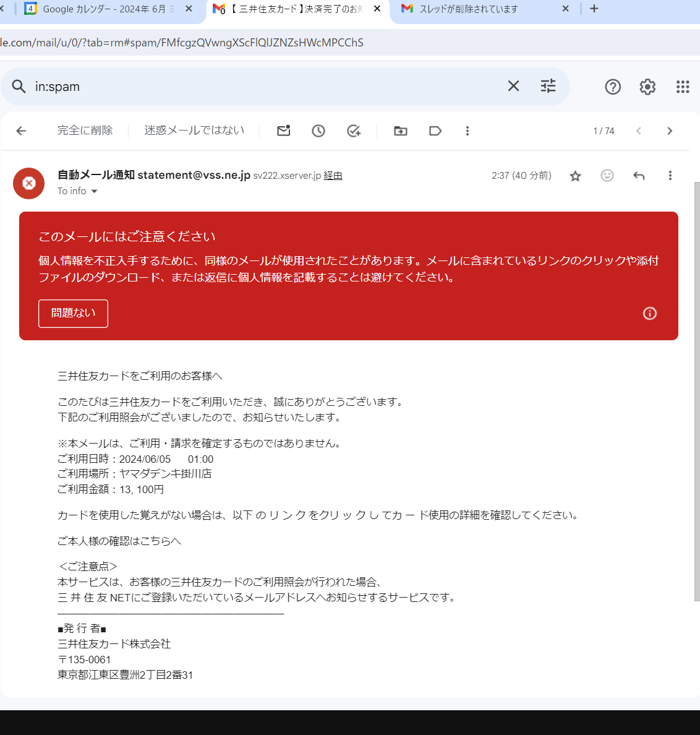Click the 1 / 74 message counter
This screenshot has width=700, height=735.
604,131
